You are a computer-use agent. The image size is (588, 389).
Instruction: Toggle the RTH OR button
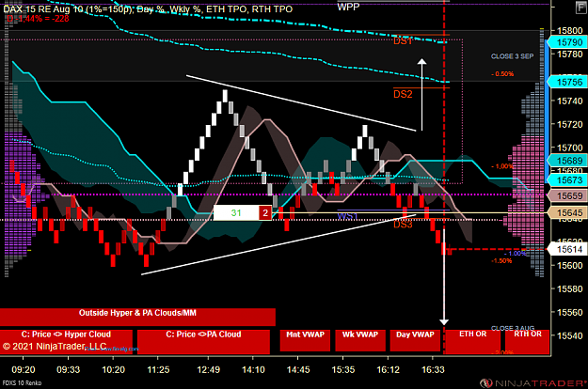(527, 341)
